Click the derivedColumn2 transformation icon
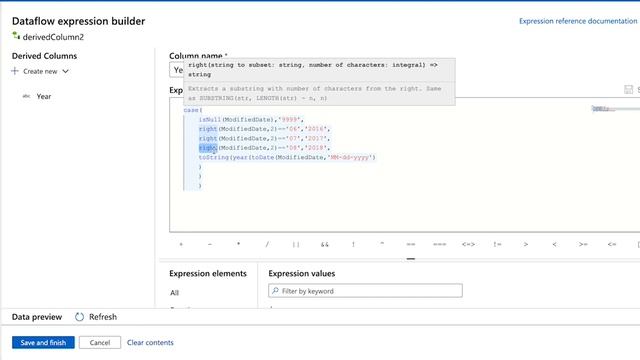 click(16, 36)
